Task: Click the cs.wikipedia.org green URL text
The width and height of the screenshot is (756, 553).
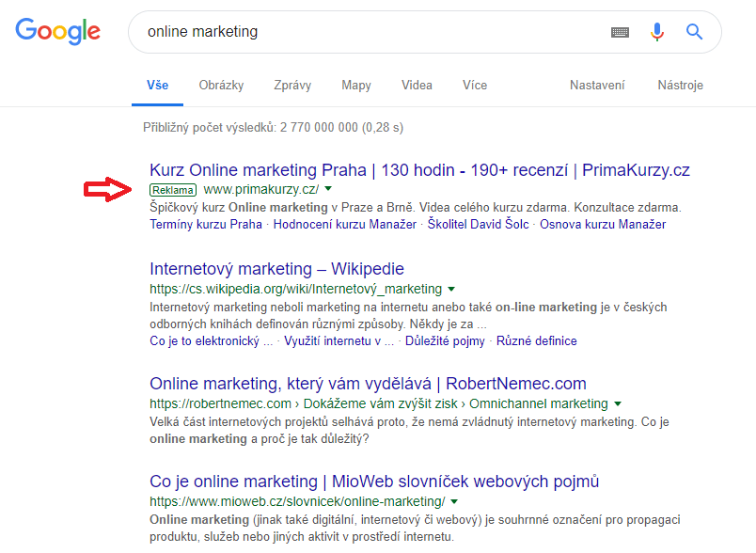Action: click(x=295, y=289)
